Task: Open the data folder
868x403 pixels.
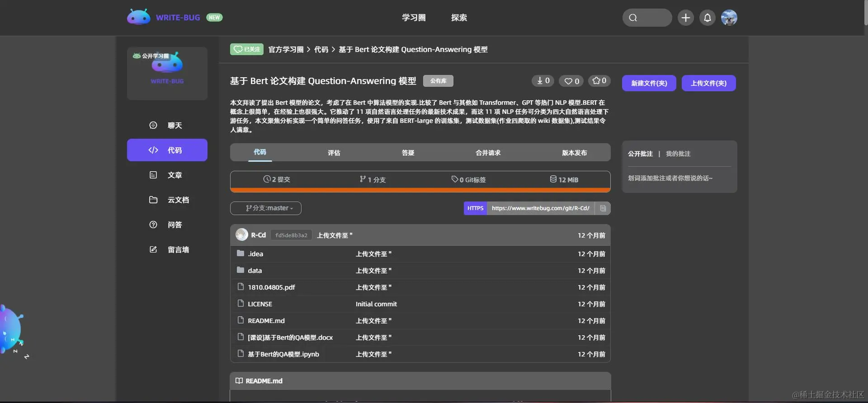Action: pos(255,271)
